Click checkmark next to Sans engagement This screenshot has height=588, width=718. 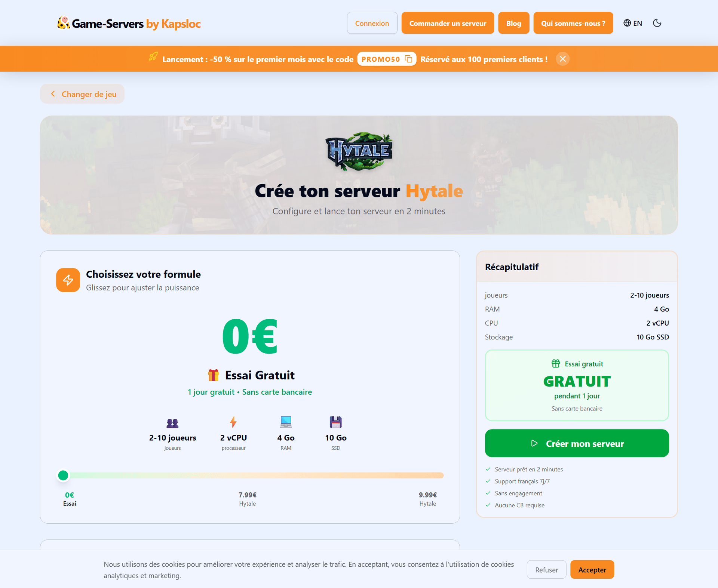pyautogui.click(x=488, y=493)
